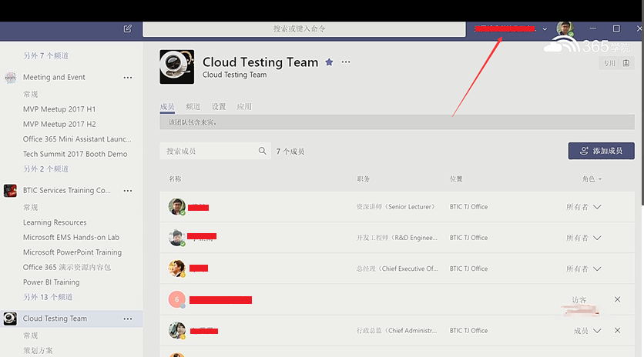The height and width of the screenshot is (357, 644).
Task: Expand role dropdown for Senior Lecturer owner
Action: tap(597, 207)
